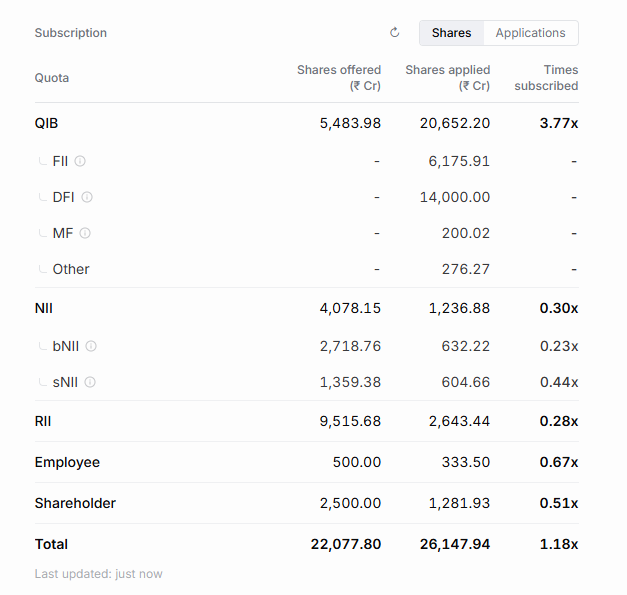Select QIB subscription 3.77x
Screen dimensions: 627x595
(559, 123)
